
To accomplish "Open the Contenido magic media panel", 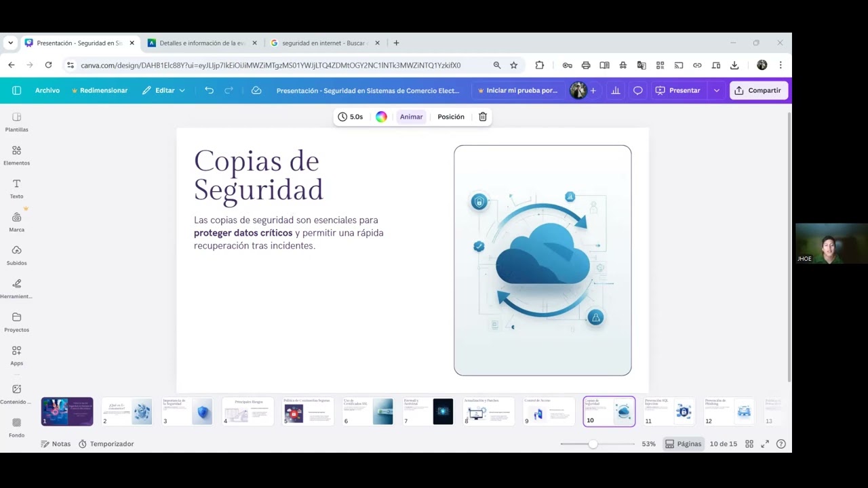I will coord(16,394).
